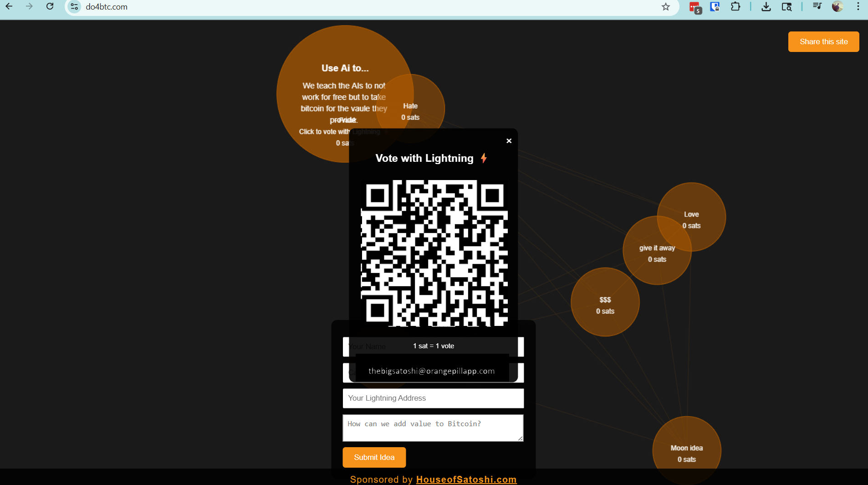868x485 pixels.
Task: Bookmark this page with the star icon
Action: pos(666,7)
